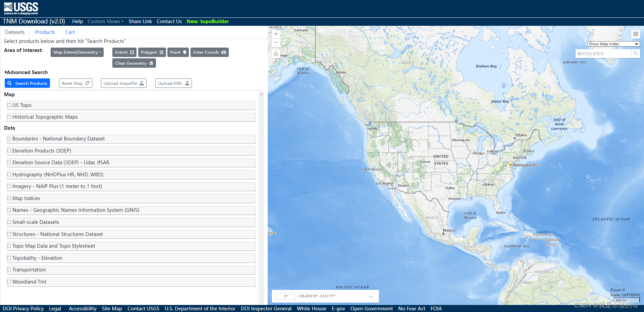The width and height of the screenshot is (644, 312).
Task: Open the Accessibility footer link
Action: click(x=83, y=309)
